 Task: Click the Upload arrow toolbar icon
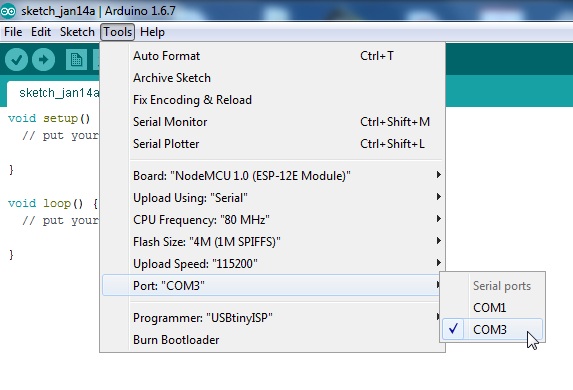(43, 60)
